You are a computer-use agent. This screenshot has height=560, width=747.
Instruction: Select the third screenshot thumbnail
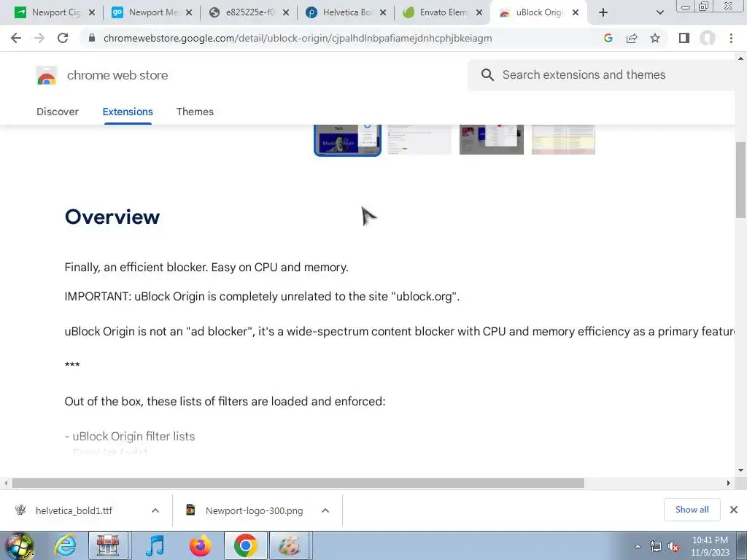491,139
